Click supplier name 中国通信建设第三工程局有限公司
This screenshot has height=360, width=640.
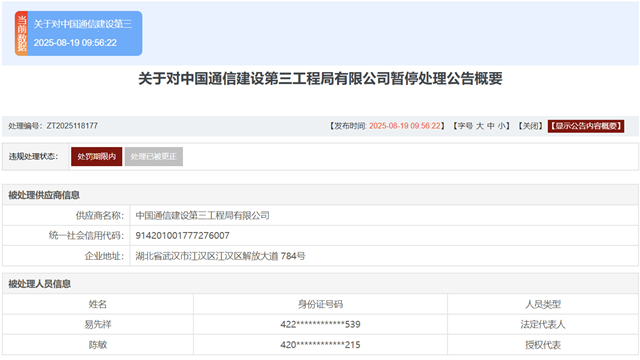(202, 215)
